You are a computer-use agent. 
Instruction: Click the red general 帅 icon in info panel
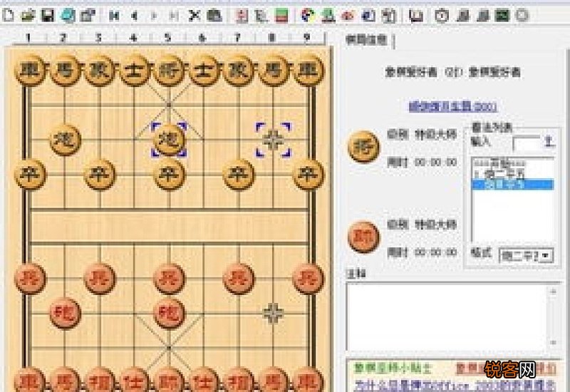click(x=363, y=237)
